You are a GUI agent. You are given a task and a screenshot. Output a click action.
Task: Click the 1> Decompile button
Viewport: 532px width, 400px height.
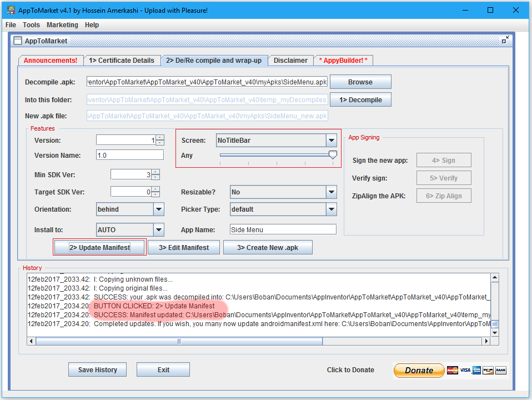[360, 100]
